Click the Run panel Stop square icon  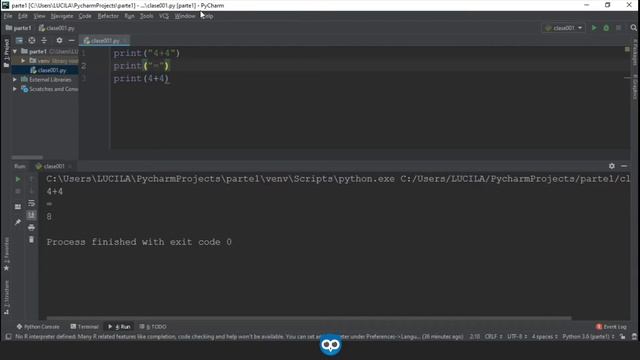click(18, 191)
